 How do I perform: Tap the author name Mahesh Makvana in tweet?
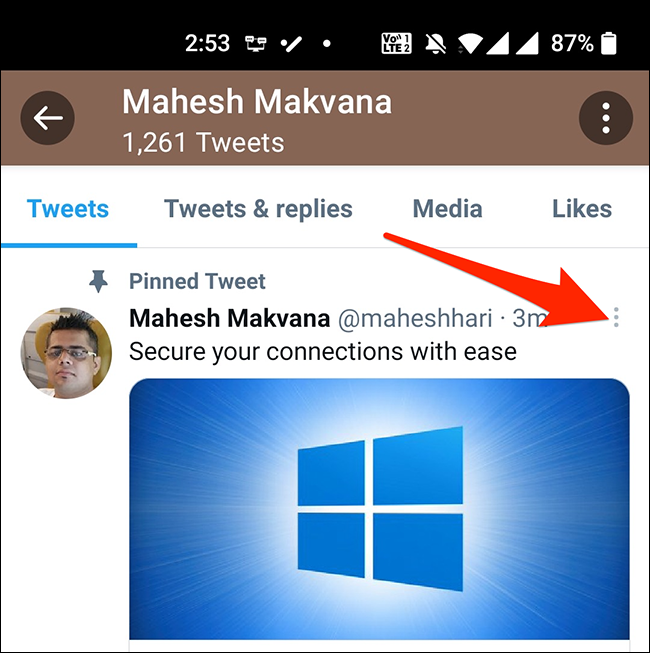click(x=230, y=319)
